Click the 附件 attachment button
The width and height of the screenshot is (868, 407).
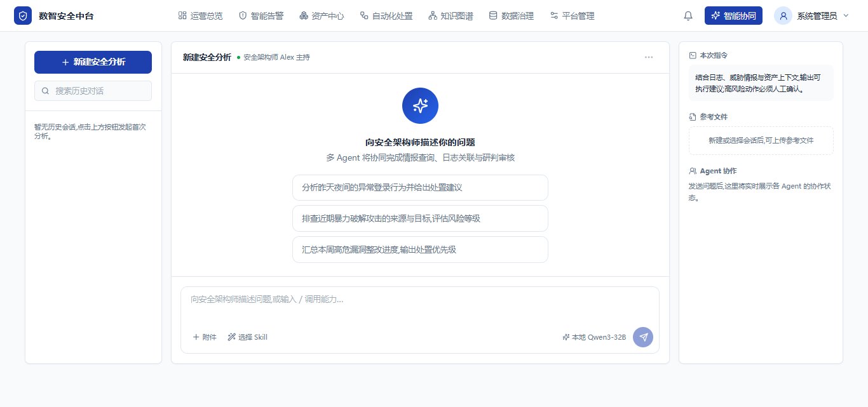coord(205,337)
